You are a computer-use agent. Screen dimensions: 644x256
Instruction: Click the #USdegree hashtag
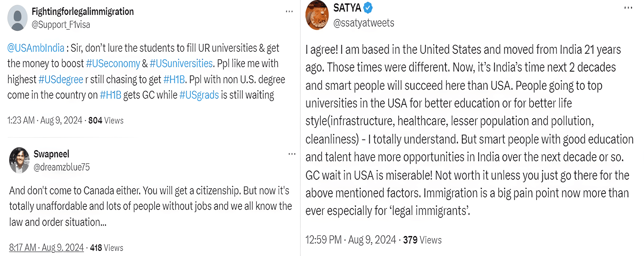pyautogui.click(x=61, y=80)
